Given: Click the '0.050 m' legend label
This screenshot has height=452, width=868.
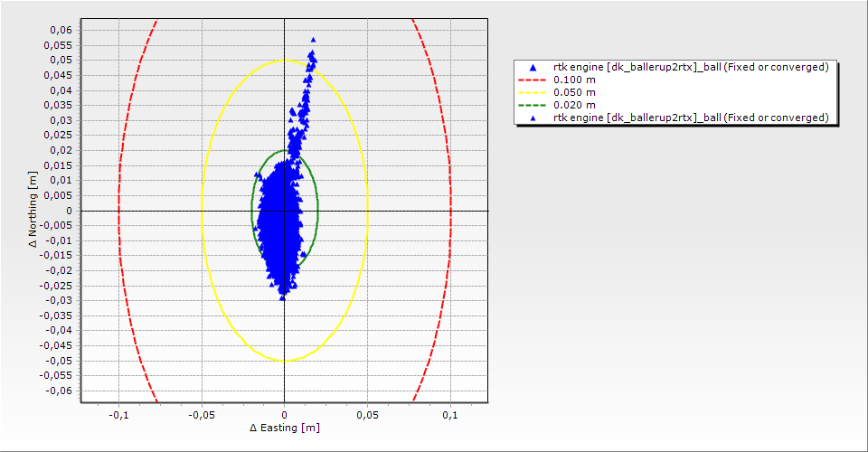Looking at the screenshot, I should 575,92.
